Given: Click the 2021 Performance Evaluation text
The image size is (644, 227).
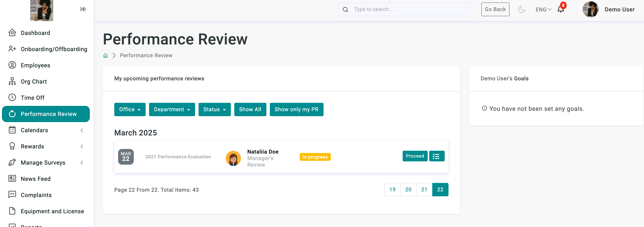Looking at the screenshot, I should click(x=178, y=157).
